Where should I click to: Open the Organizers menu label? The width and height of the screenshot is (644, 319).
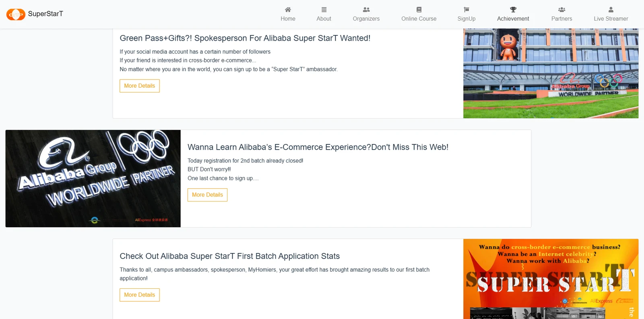click(366, 19)
